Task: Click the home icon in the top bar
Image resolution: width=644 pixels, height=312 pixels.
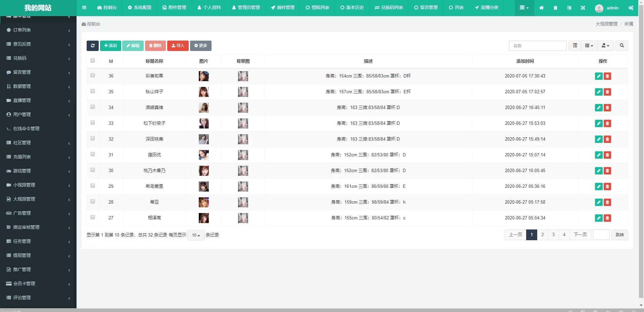Action: point(541,8)
